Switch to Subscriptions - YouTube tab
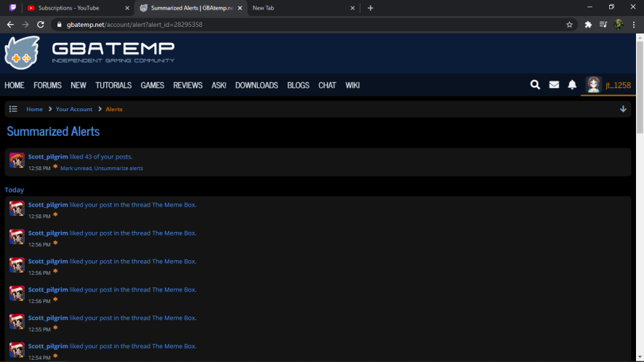Screen dimensions: 644x362 pos(76,8)
